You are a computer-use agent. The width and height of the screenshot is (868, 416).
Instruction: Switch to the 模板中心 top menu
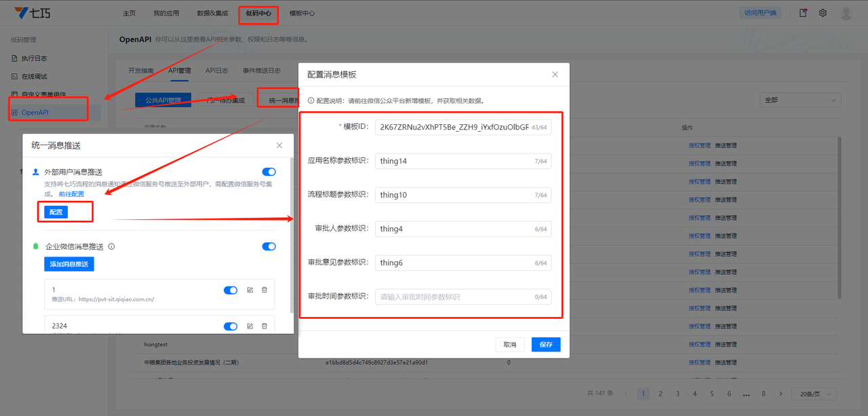[x=302, y=14]
